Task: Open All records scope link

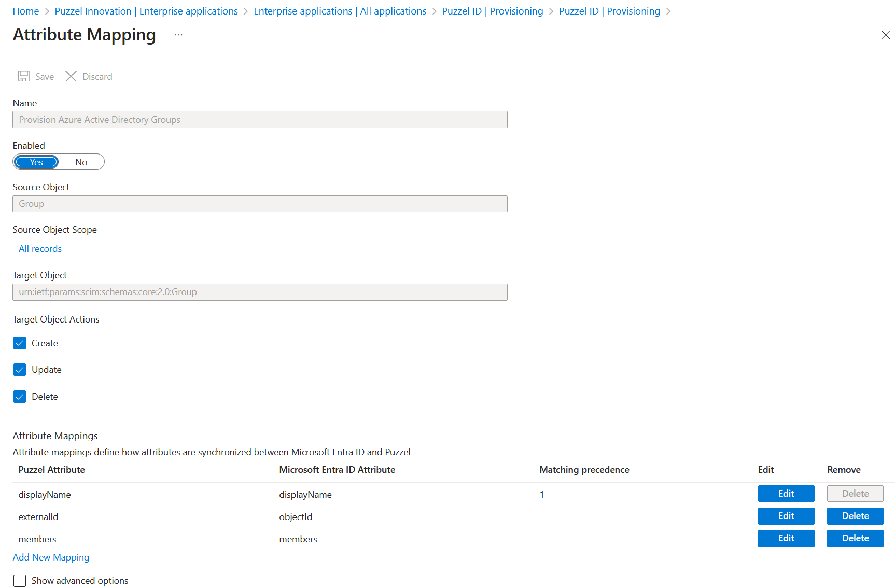Action: [x=40, y=249]
